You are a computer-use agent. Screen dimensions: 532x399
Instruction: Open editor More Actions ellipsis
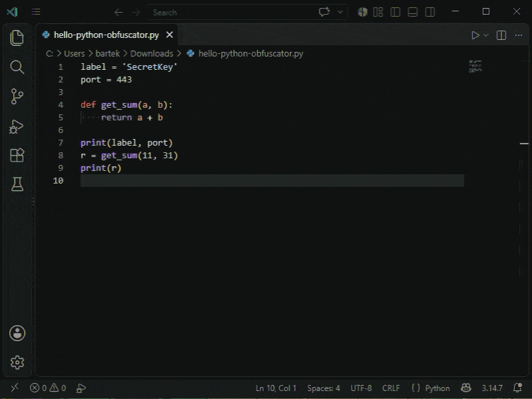(x=519, y=35)
